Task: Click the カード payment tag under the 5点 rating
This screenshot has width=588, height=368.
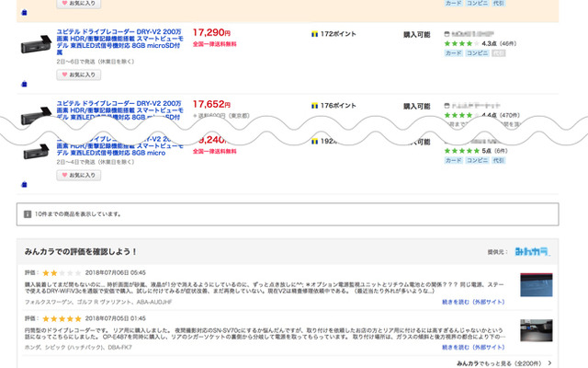Action: 453,161
